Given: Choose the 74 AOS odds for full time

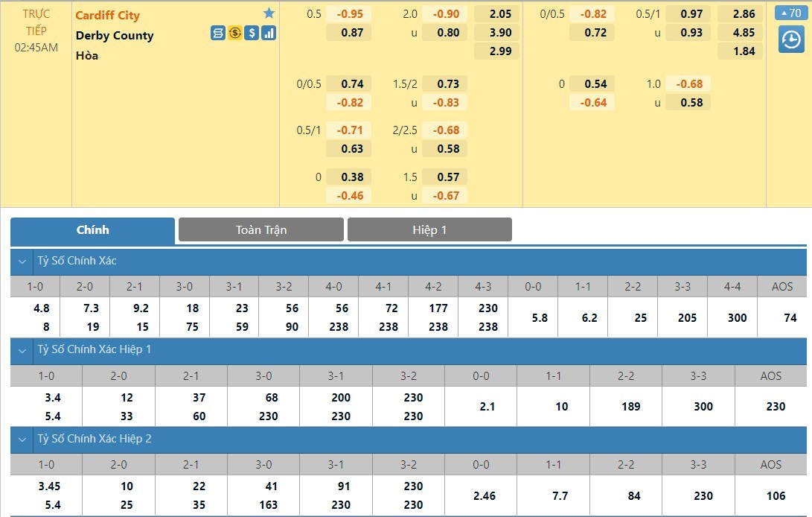Looking at the screenshot, I should click(790, 318).
